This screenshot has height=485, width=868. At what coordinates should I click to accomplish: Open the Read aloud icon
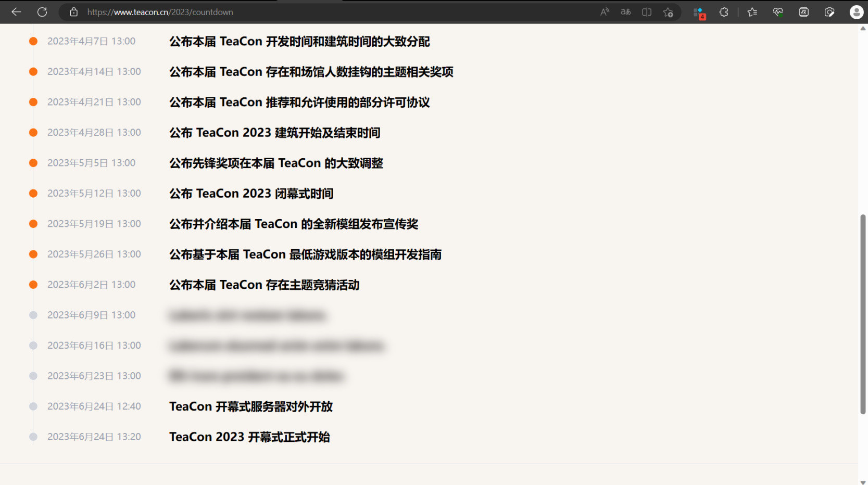(x=605, y=12)
